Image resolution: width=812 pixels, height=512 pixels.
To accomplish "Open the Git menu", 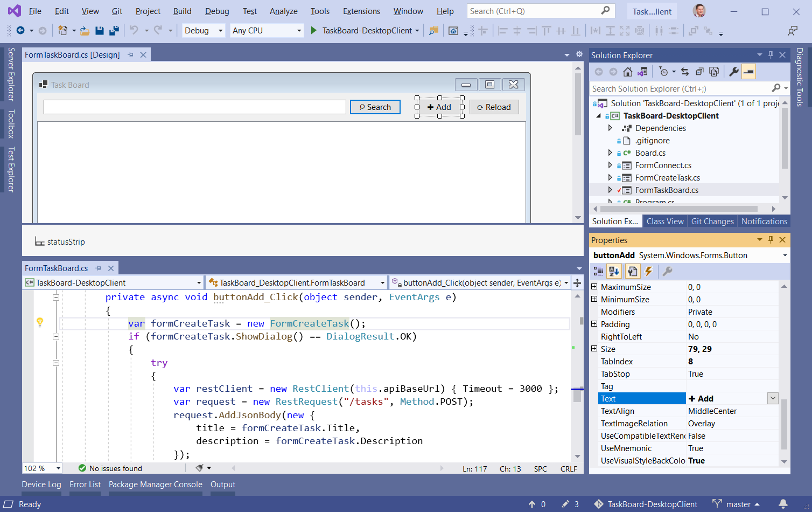I will coord(116,11).
